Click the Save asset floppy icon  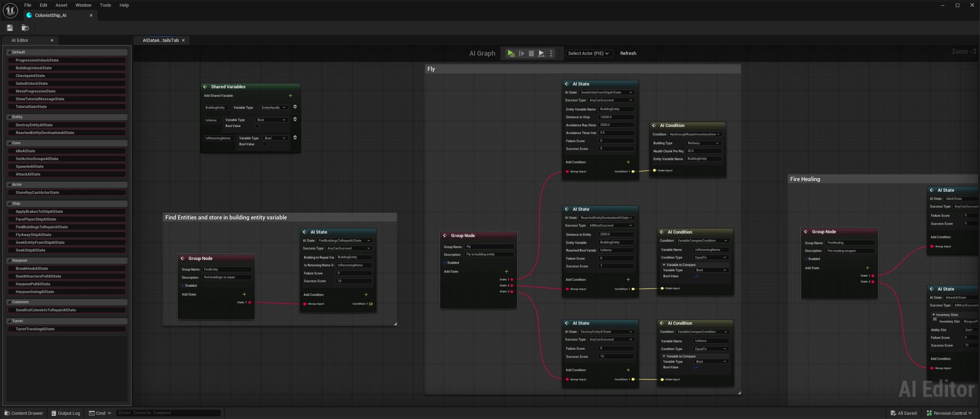(10, 28)
